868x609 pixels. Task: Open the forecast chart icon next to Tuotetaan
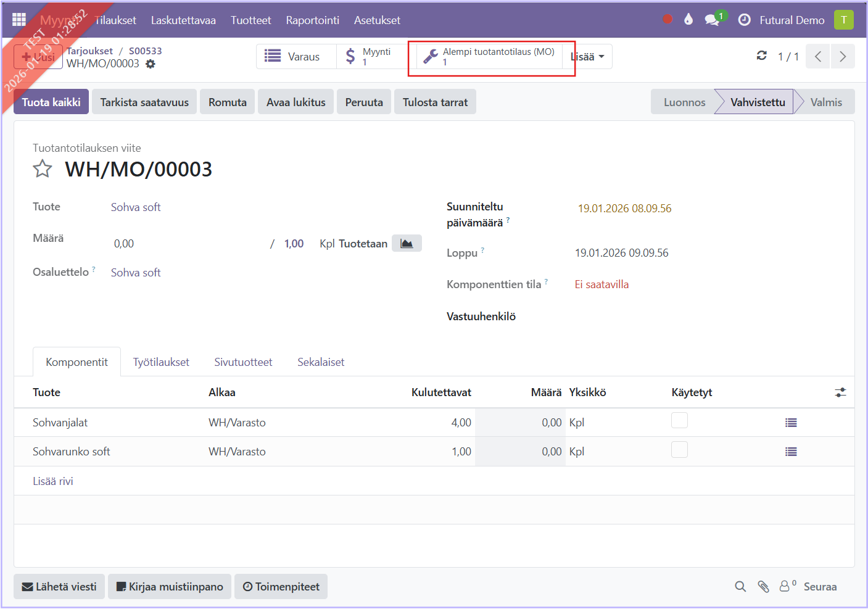point(407,243)
